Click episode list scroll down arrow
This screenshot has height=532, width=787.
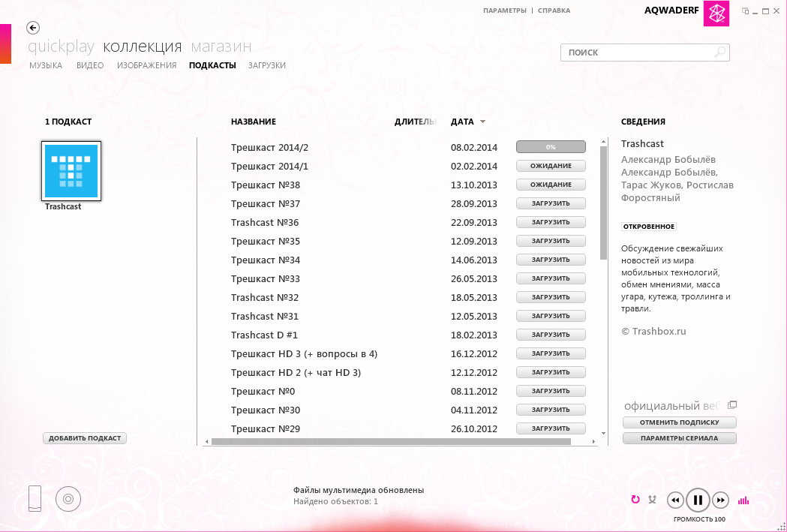point(603,433)
